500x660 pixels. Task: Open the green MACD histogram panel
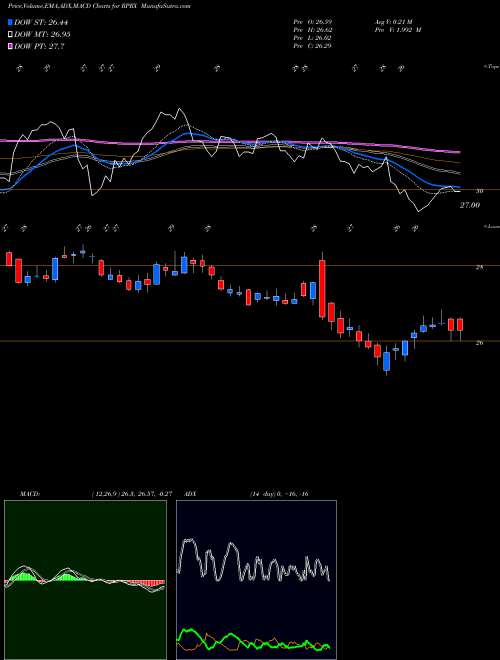85,580
